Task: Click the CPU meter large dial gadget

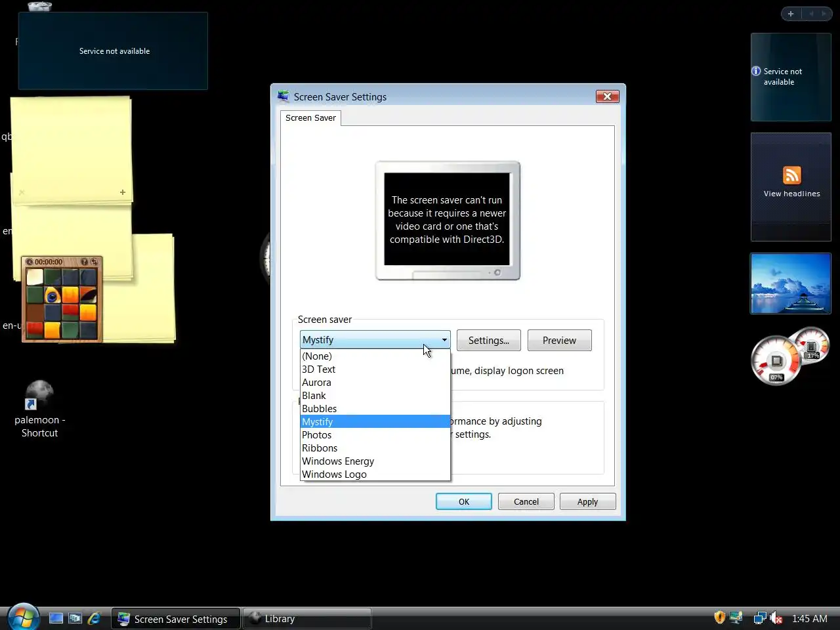Action: click(x=776, y=360)
